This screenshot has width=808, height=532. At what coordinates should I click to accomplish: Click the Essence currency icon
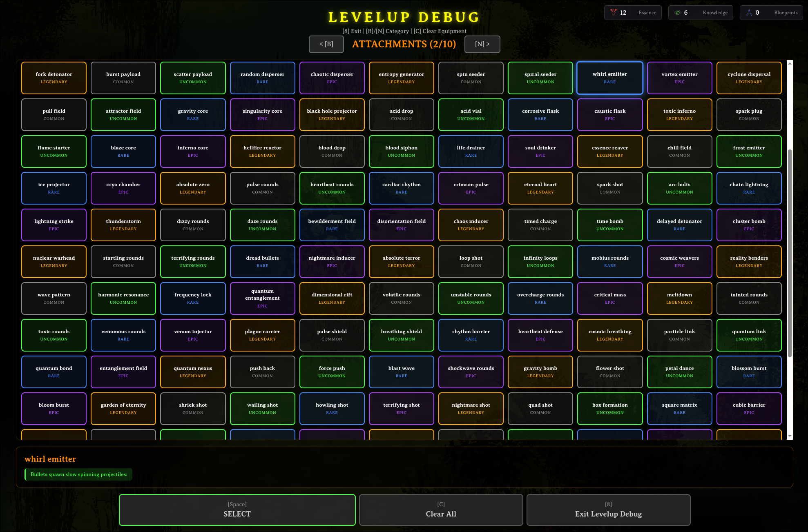(613, 12)
